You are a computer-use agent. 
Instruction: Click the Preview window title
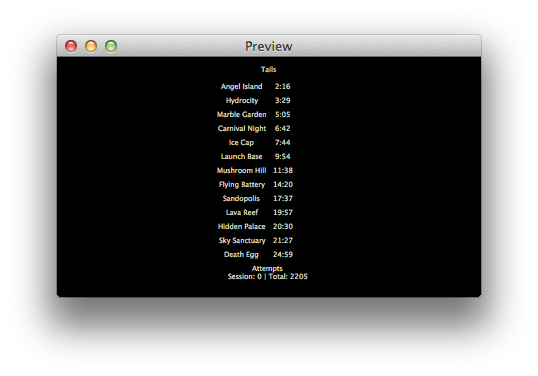click(269, 46)
